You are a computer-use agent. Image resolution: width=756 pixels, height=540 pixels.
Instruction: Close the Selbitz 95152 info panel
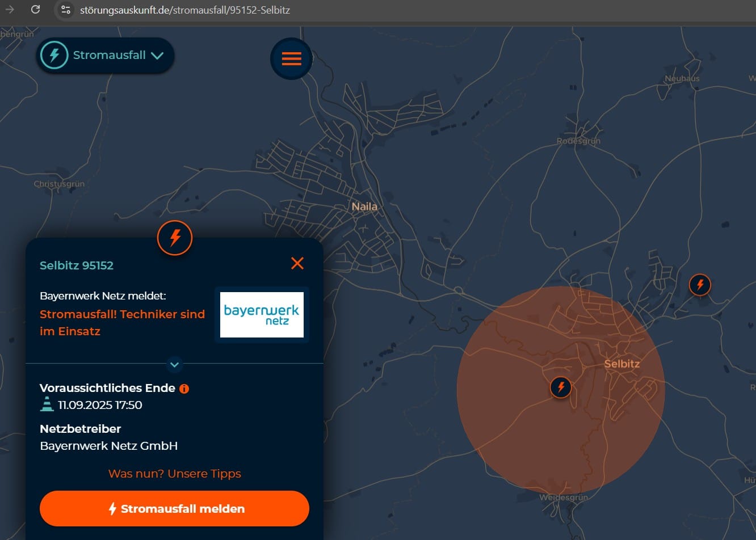[x=297, y=263]
